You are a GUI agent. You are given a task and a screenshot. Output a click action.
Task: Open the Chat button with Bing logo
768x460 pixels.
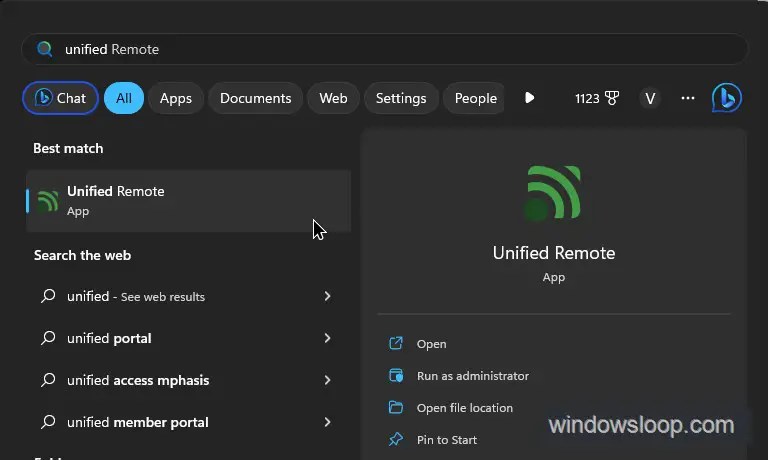60,98
